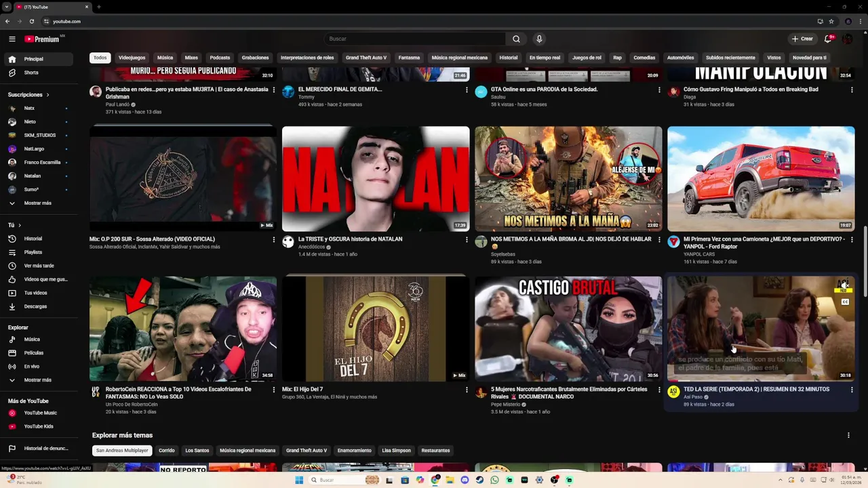The image size is (868, 488).
Task: Open the account avatar menu
Action: point(848,39)
